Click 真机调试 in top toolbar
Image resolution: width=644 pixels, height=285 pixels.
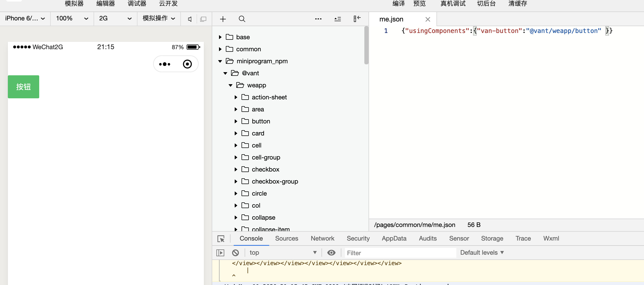(453, 4)
